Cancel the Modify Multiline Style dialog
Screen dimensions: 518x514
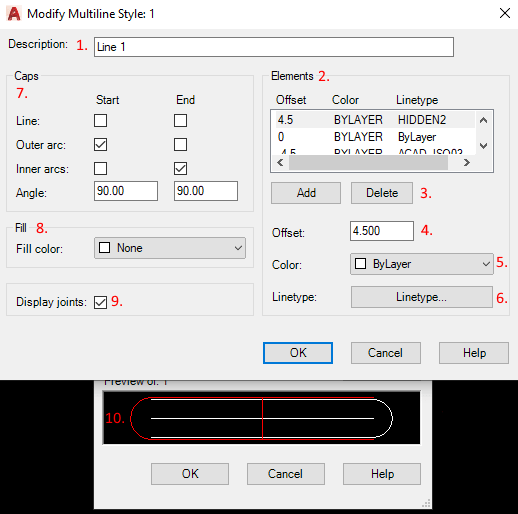(x=386, y=353)
